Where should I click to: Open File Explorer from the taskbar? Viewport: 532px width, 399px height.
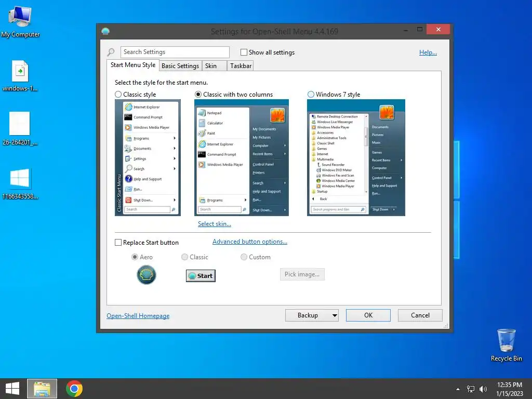(42, 389)
